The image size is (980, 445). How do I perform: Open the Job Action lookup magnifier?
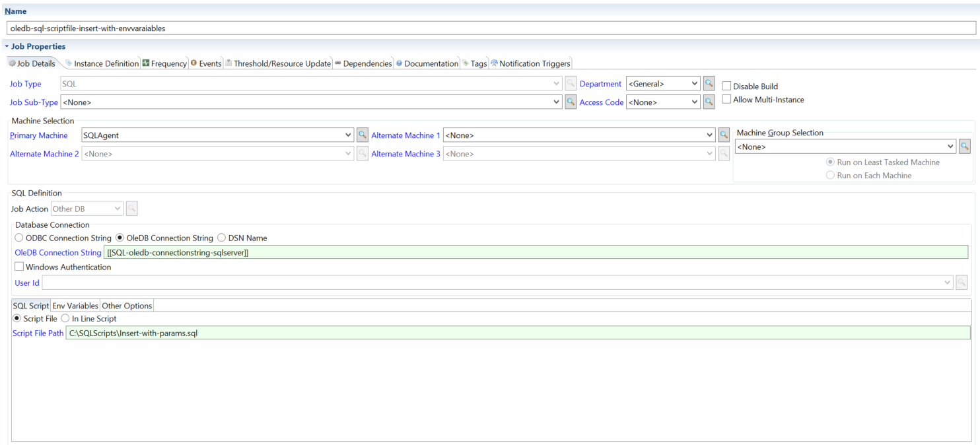[x=131, y=209]
